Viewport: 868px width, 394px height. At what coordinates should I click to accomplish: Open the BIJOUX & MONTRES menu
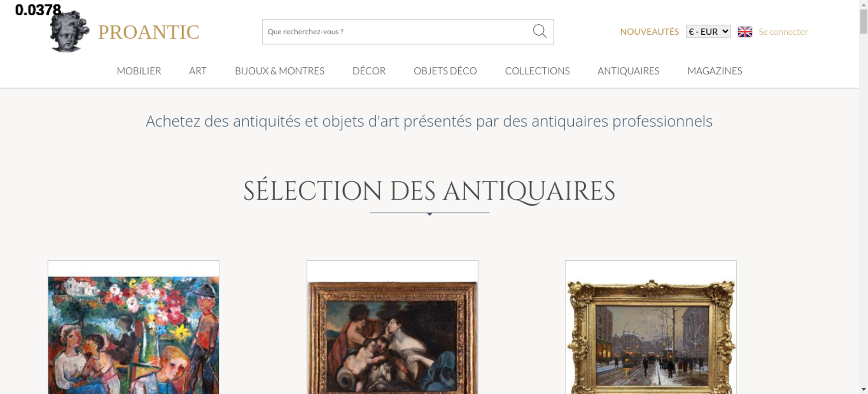tap(279, 71)
